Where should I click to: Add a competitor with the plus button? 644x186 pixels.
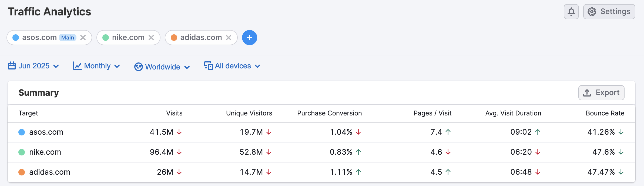pos(249,38)
